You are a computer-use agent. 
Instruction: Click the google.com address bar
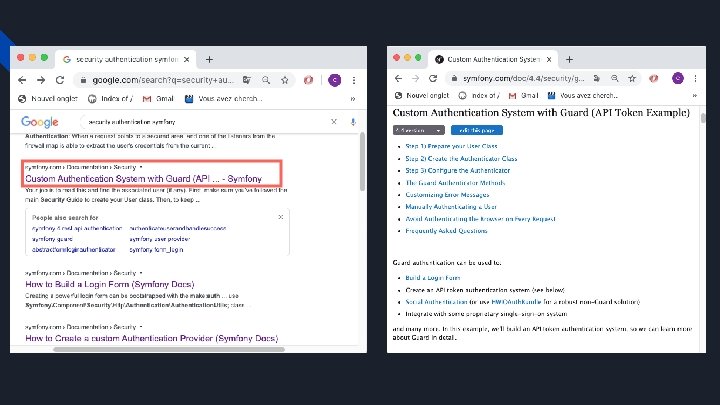(x=158, y=80)
